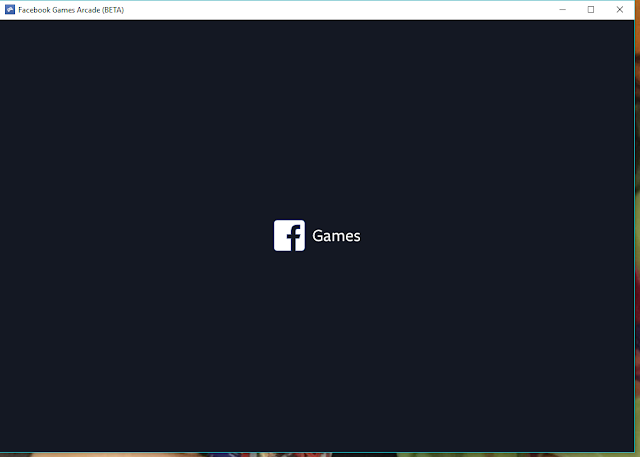The height and width of the screenshot is (457, 640).
Task: Click the Games text beside logo
Action: click(336, 236)
